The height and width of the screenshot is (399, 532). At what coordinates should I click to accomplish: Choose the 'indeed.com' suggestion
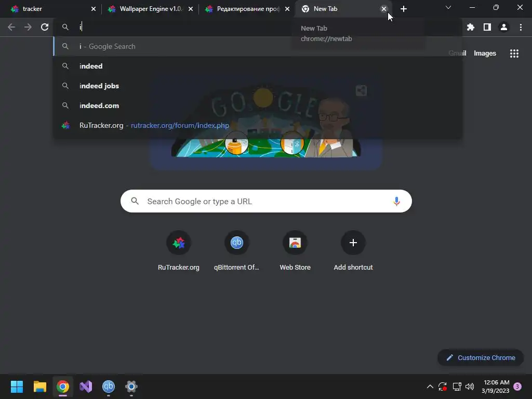click(x=258, y=105)
